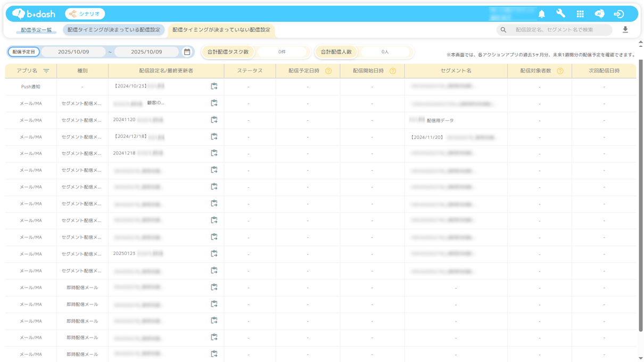Switch to 配信タイミングが決まっている配信設定 tab
Image resolution: width=644 pixels, height=362 pixels.
[x=114, y=30]
